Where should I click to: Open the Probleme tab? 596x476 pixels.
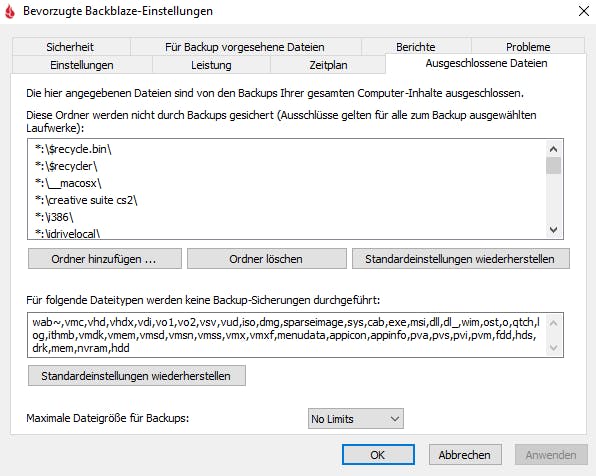(528, 47)
